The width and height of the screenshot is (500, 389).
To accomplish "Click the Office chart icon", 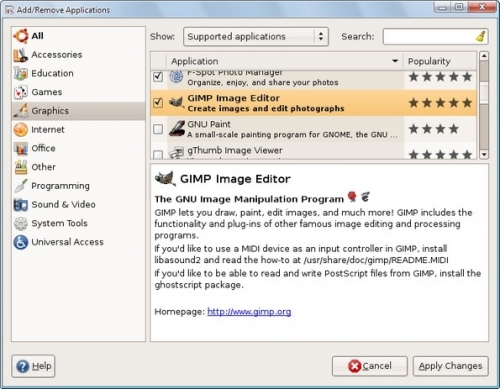I will click(21, 148).
